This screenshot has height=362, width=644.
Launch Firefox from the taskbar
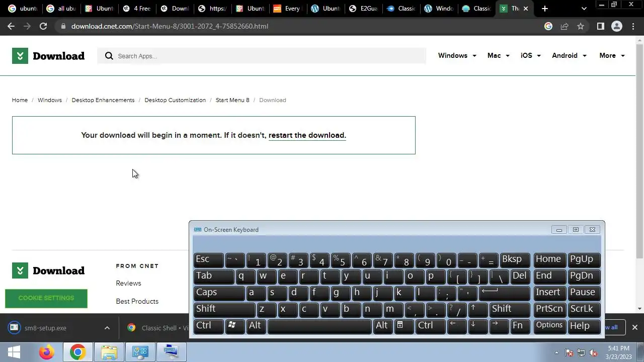point(46,352)
